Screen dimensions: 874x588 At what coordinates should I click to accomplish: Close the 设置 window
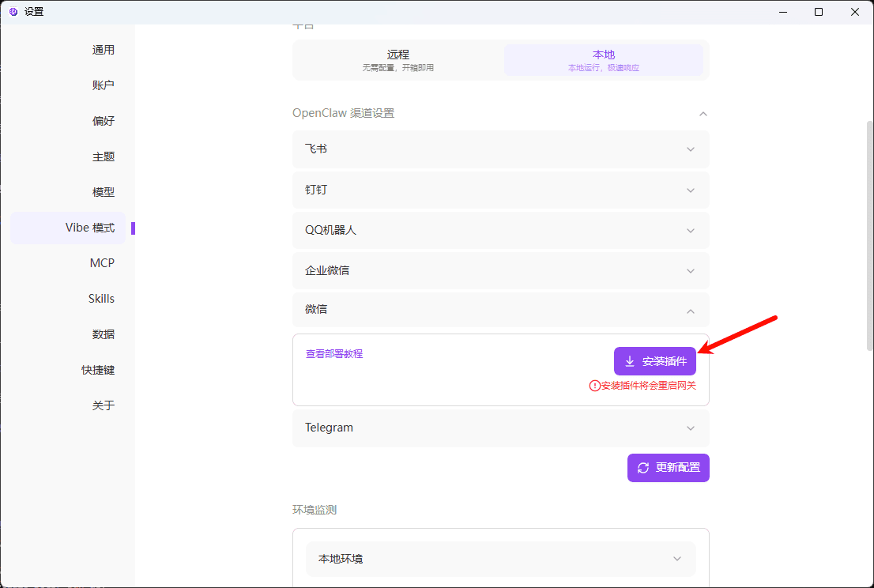click(x=854, y=12)
